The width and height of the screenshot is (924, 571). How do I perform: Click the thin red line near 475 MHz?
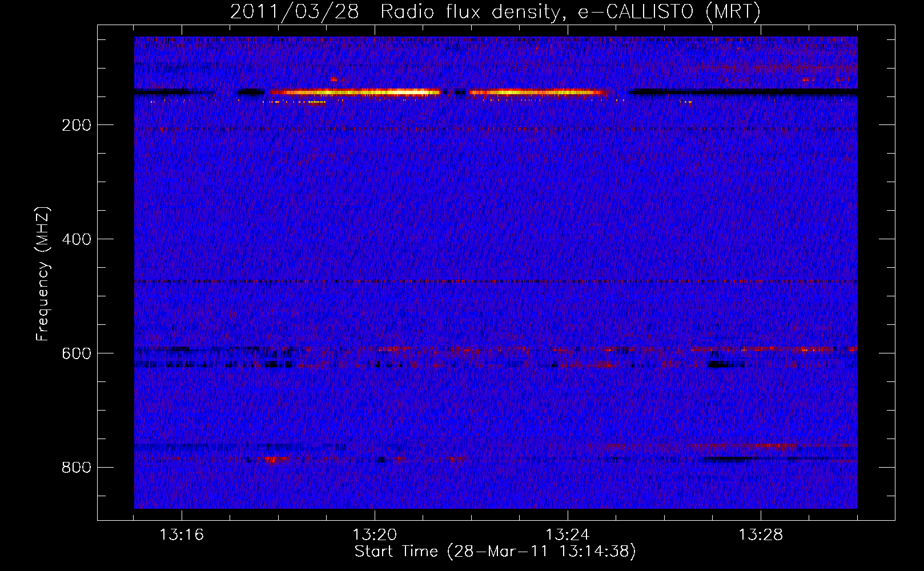(496, 282)
